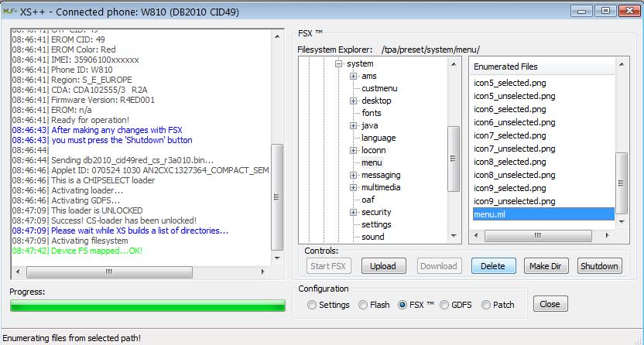Click the file list horizontal scrollbar thumb
This screenshot has height=345, width=644.
(538, 235)
